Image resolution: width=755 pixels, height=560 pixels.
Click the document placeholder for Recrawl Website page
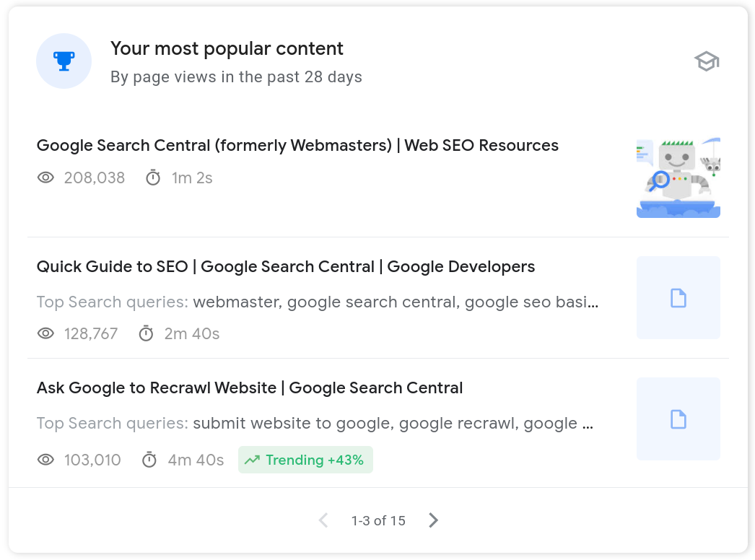[678, 419]
